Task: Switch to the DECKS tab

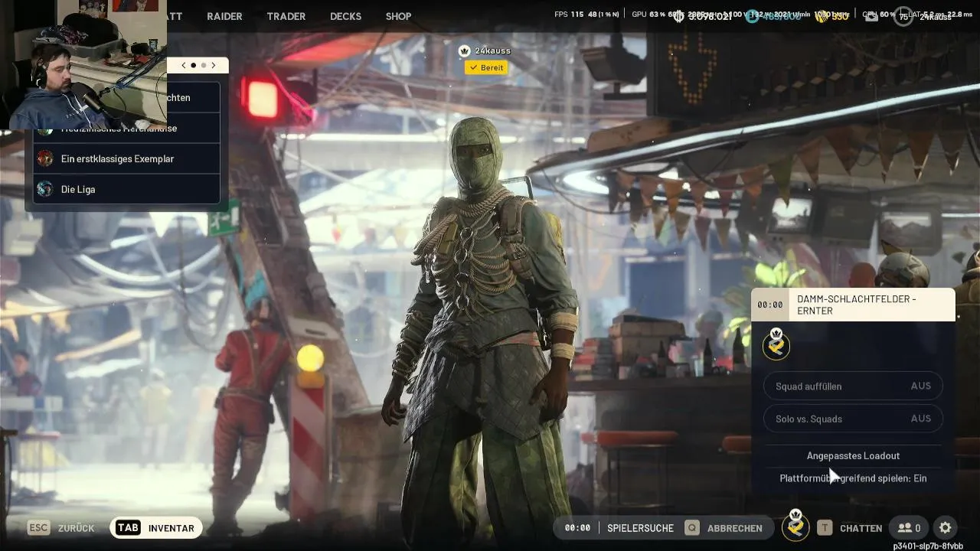Action: tap(345, 16)
